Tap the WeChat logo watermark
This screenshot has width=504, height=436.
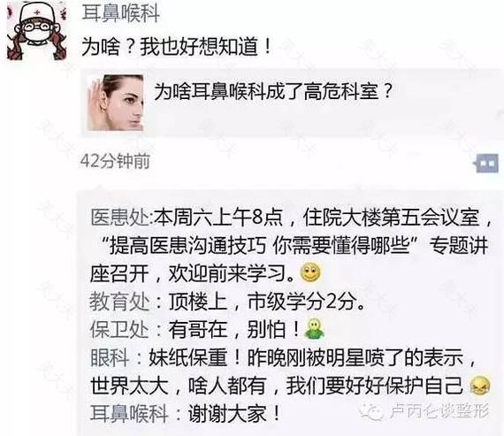371,410
